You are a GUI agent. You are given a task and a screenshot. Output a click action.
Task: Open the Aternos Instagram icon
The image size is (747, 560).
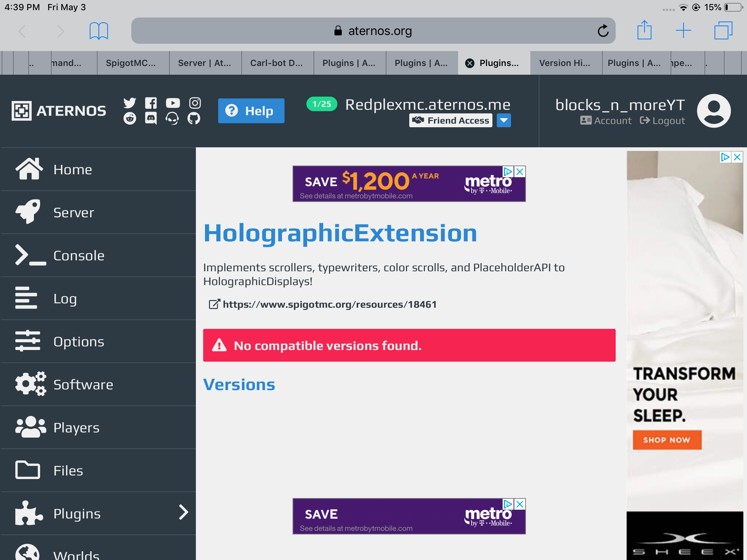pyautogui.click(x=195, y=103)
